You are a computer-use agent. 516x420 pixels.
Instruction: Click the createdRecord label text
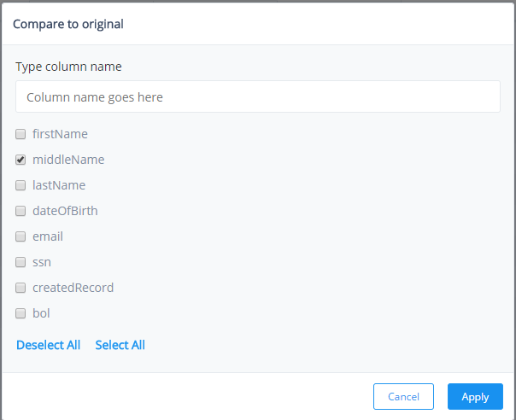(73, 288)
